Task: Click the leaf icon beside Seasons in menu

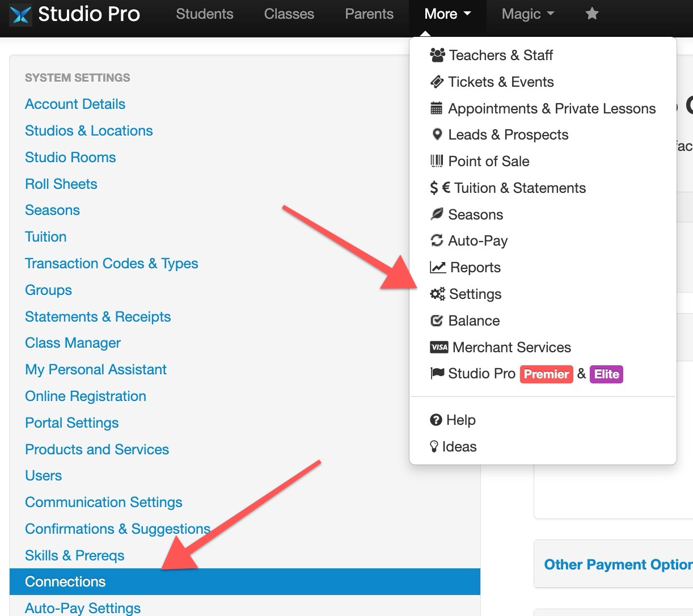Action: pos(437,214)
